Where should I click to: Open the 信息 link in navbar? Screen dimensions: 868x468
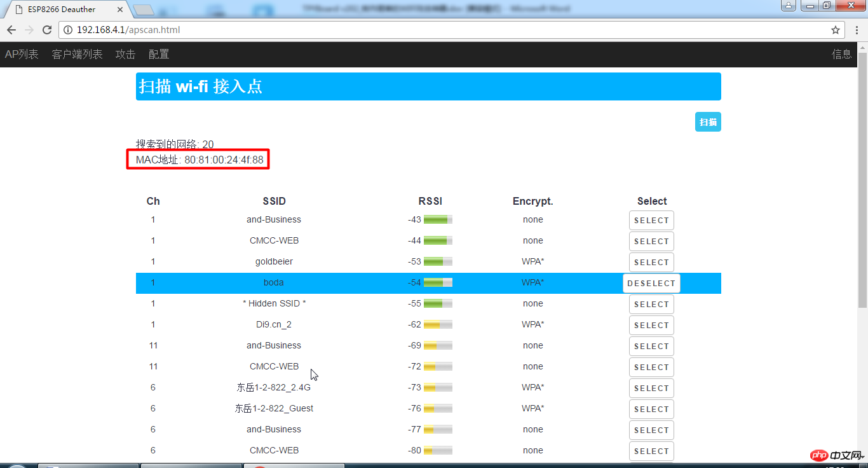pos(841,55)
